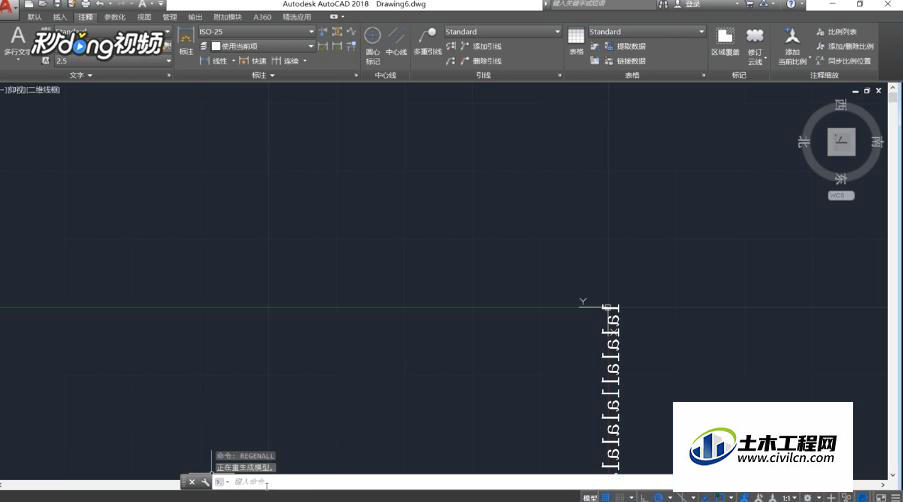Click the Center Mark (圆心标记) tool
The image size is (903, 502).
pos(373,45)
